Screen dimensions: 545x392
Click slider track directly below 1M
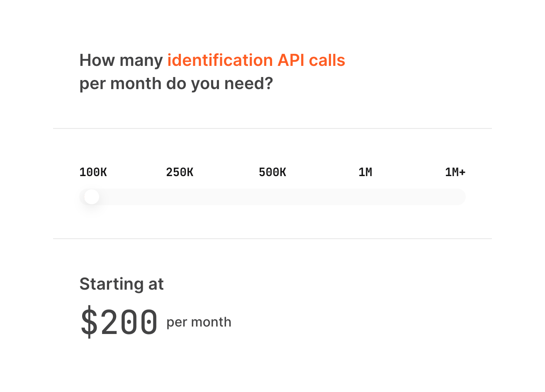365,197
